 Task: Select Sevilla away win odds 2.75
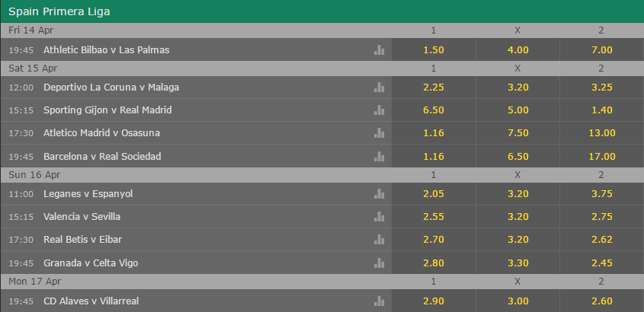601,216
